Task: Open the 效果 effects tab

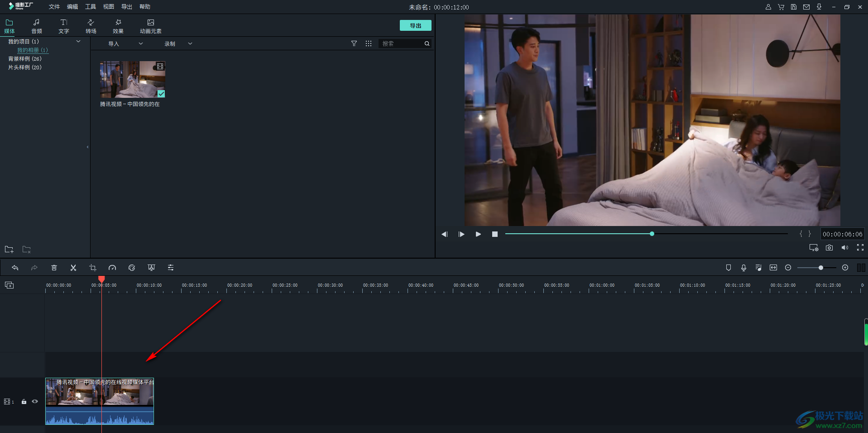Action: coord(118,26)
